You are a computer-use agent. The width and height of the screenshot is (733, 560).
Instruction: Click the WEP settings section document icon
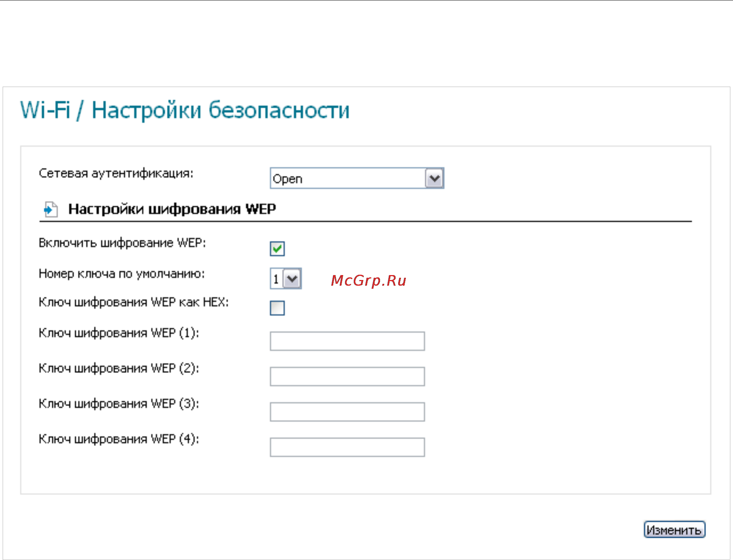click(51, 209)
